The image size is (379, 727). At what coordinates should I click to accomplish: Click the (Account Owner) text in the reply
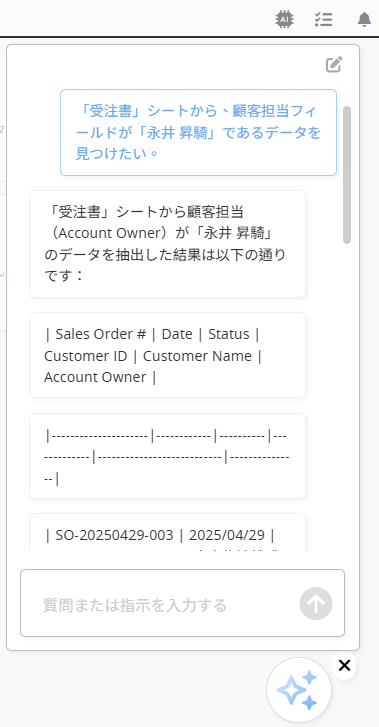pyautogui.click(x=109, y=233)
